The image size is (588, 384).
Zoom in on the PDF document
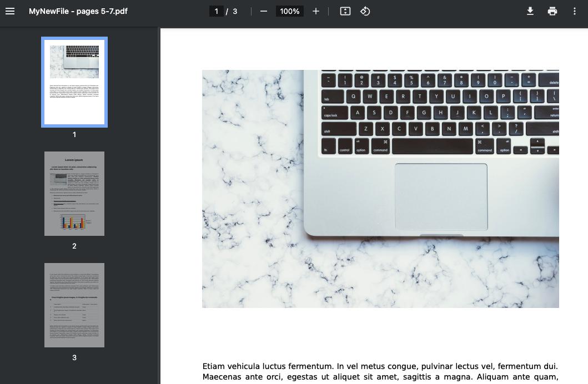point(315,11)
